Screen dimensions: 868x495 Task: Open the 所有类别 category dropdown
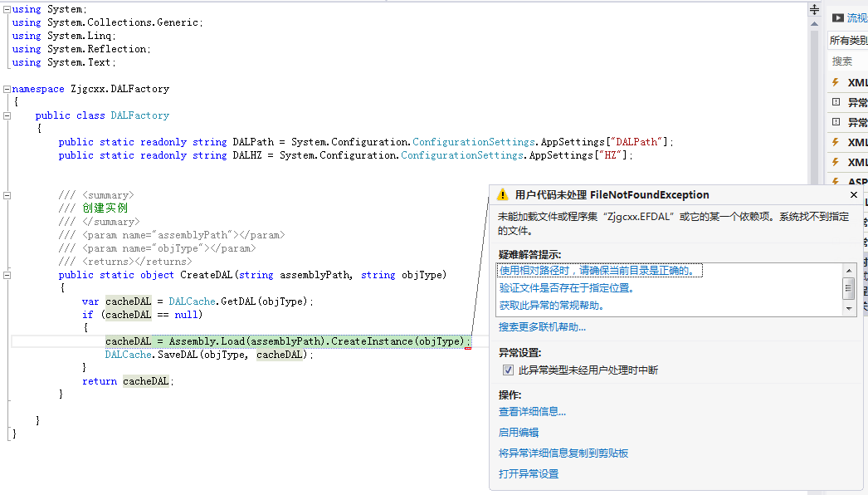847,40
